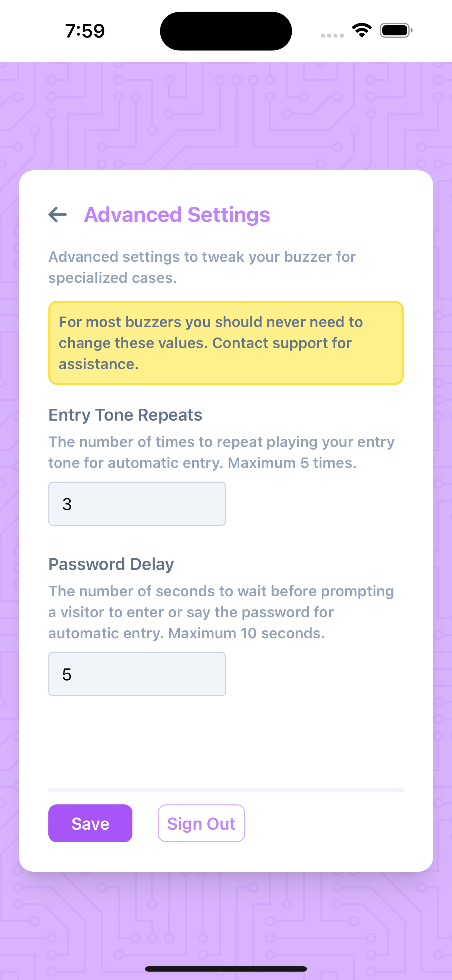Tap the clock showing 7:59
Image resolution: width=452 pixels, height=980 pixels.
(85, 31)
